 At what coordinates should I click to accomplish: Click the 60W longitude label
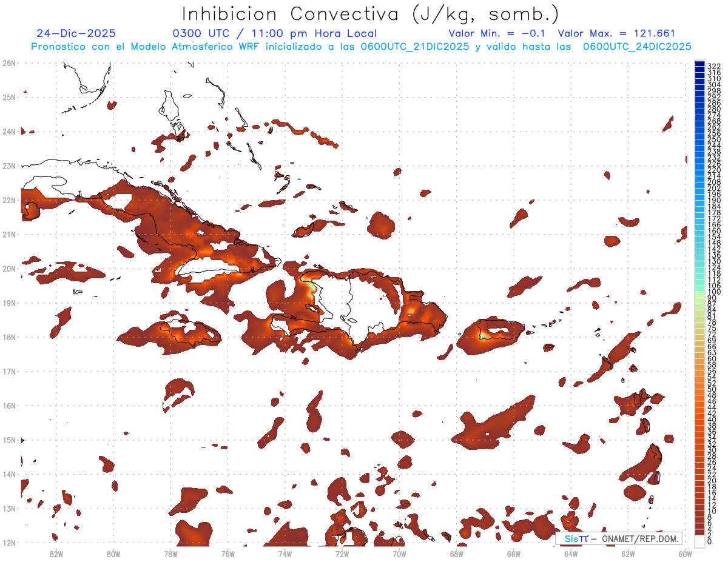pos(685,553)
